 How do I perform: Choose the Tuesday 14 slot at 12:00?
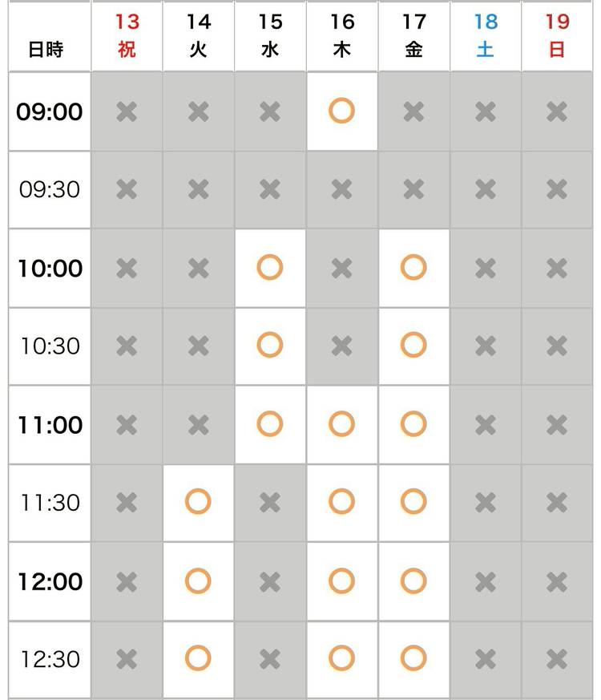coord(198,581)
